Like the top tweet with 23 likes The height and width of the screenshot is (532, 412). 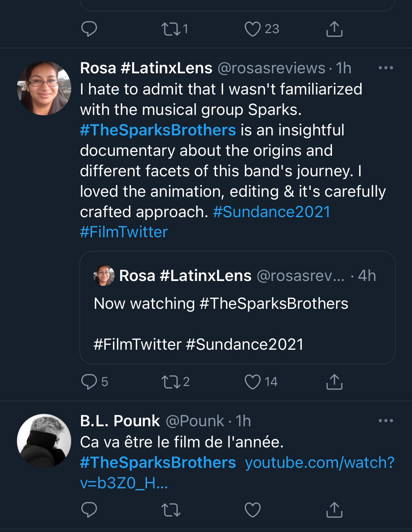(252, 29)
